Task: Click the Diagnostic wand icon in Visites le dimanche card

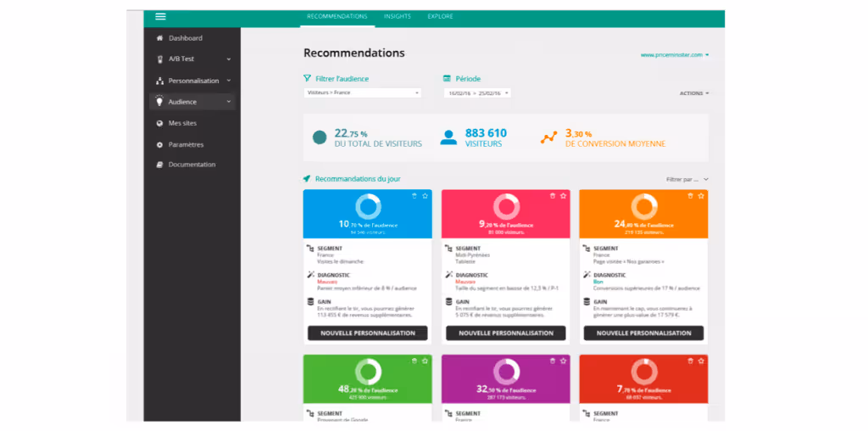Action: coord(310,276)
